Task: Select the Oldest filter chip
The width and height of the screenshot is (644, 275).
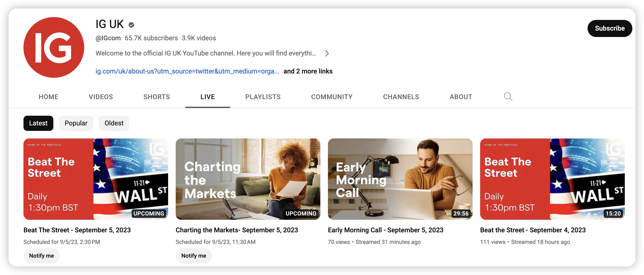Action: pyautogui.click(x=114, y=123)
